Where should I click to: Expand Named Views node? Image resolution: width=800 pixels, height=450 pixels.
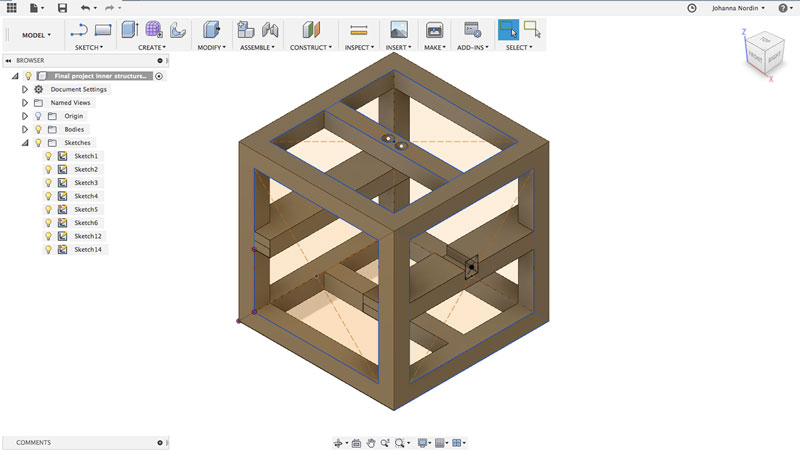[x=24, y=103]
